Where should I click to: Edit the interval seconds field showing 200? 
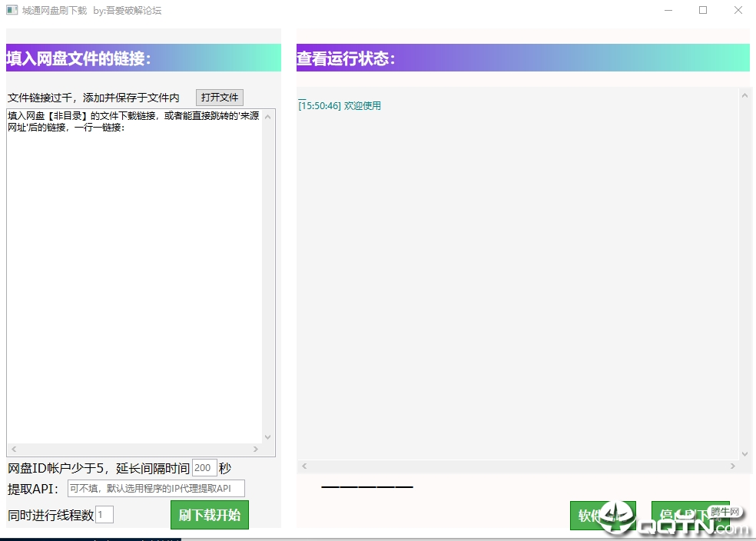[204, 468]
